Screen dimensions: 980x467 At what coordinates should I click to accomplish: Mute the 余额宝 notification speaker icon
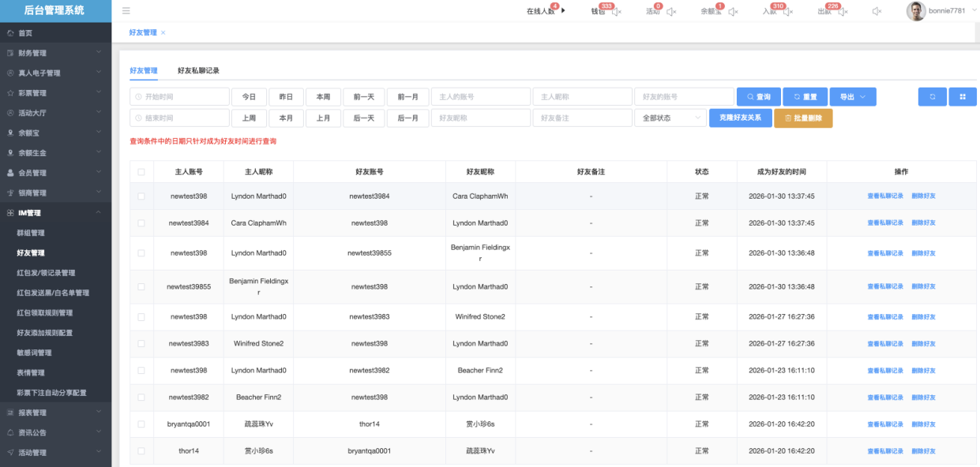[x=733, y=12]
